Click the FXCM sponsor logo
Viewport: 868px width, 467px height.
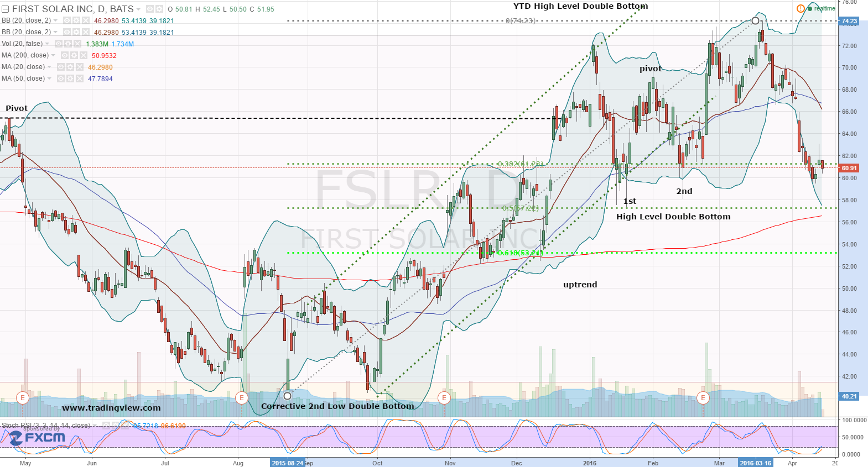pos(37,438)
